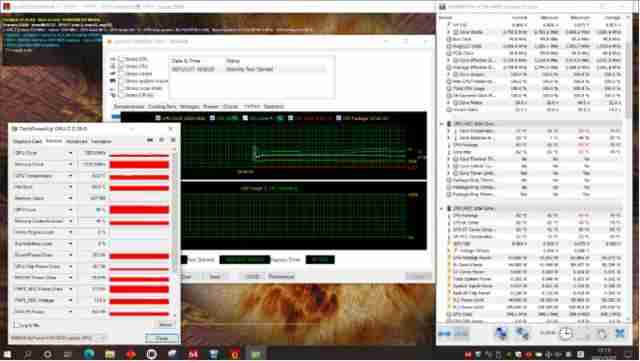Toggle the red-labeled graph legend checkbox
Screen dimensions: 640x361
pos(290,118)
